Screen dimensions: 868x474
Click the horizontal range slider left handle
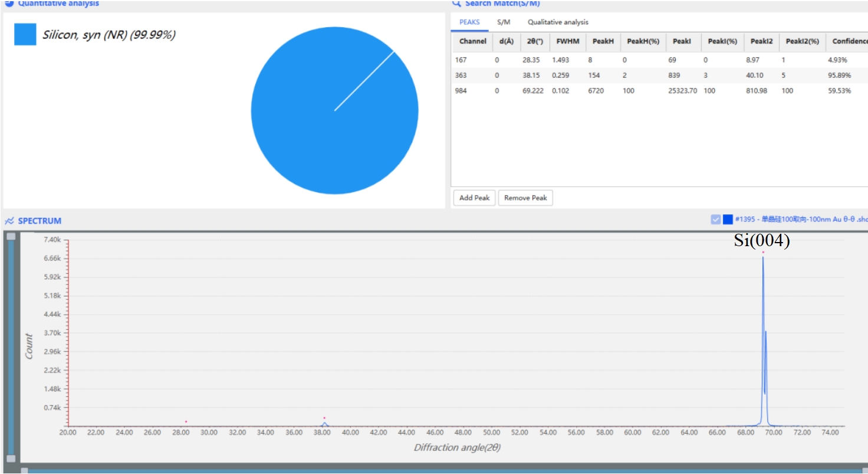24,470
